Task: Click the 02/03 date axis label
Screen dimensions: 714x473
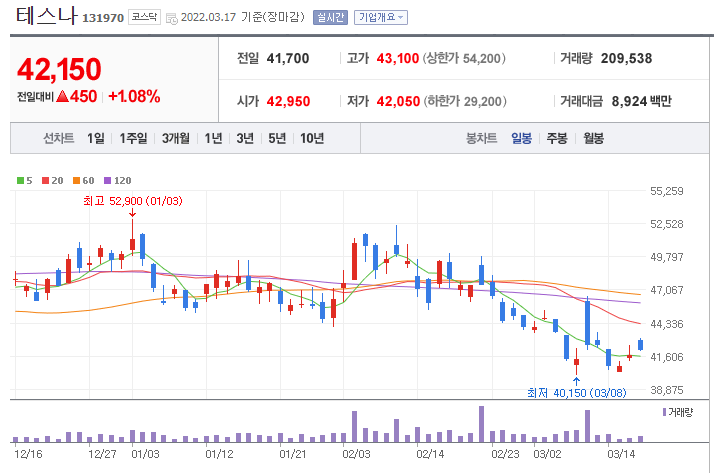Action: pos(357,454)
